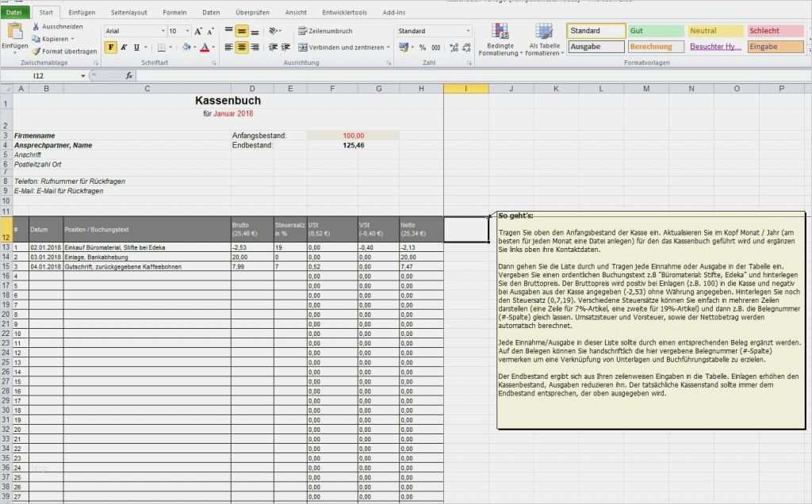
Task: Apply percent format with the % icon
Action: pos(423,47)
